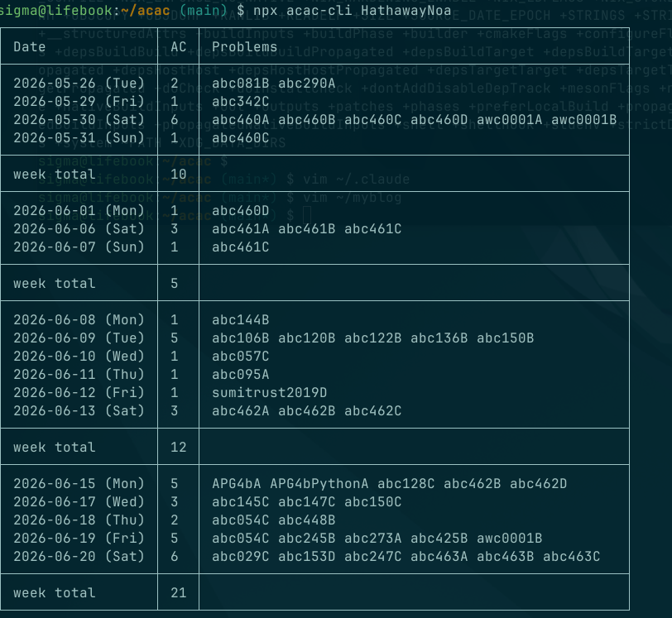Click problem abc425B
The width and height of the screenshot is (672, 618).
pos(439,539)
